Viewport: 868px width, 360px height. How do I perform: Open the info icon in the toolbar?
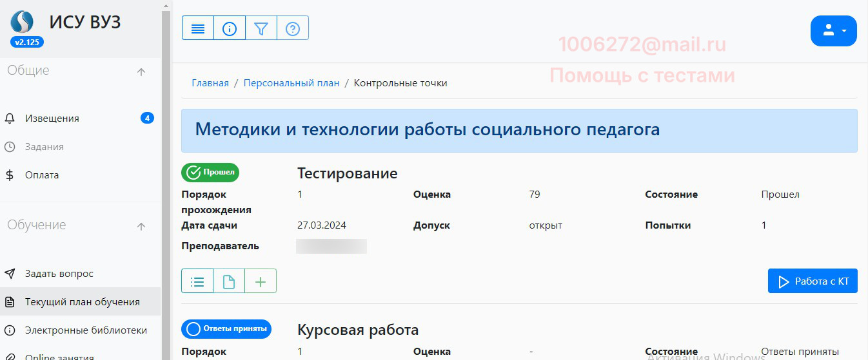coord(230,28)
